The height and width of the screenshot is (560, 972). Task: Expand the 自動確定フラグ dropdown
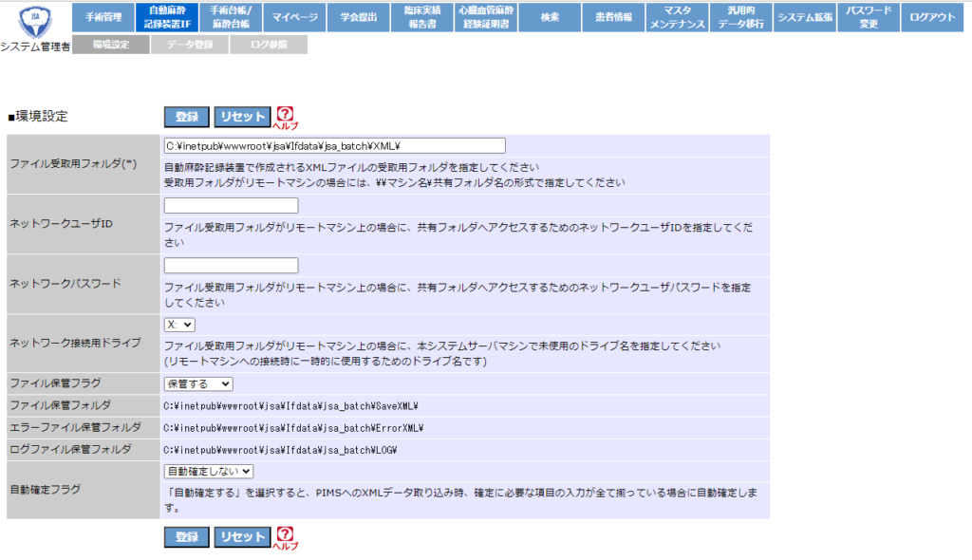[208, 471]
